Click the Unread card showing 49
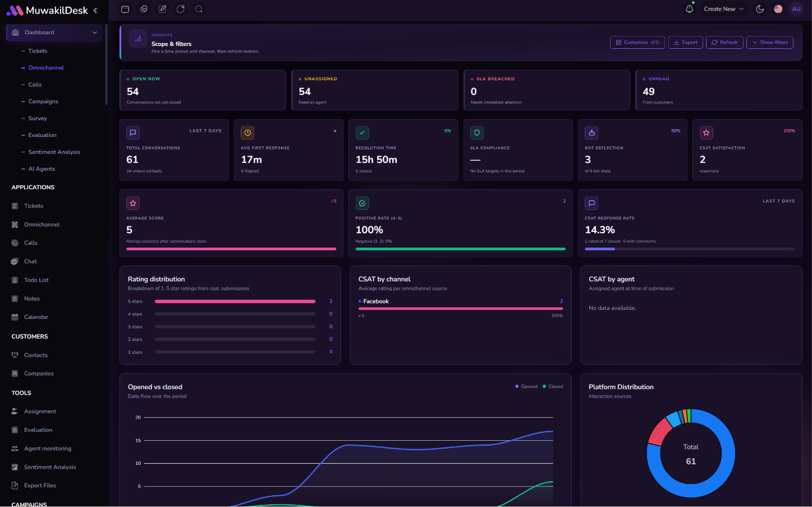Image resolution: width=812 pixels, height=507 pixels. coord(719,90)
